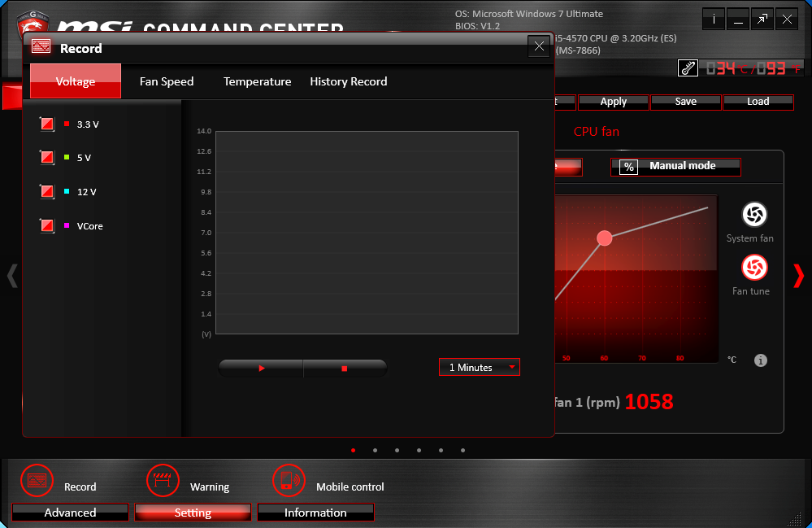Click the CPU fan heading
The width and height of the screenshot is (812, 528).
tap(596, 132)
